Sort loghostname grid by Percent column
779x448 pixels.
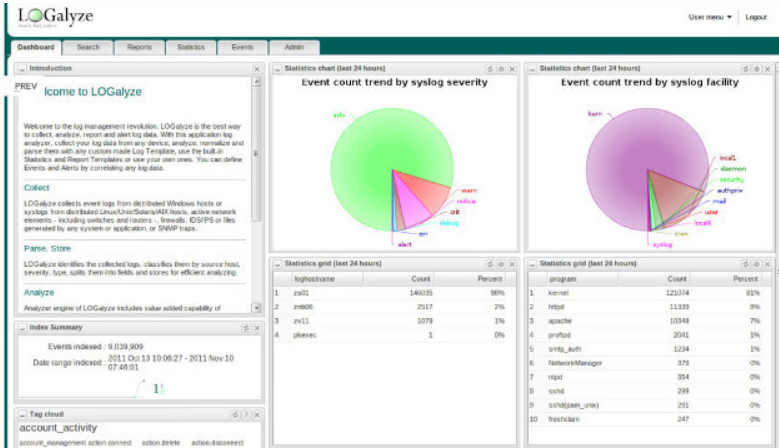(470, 279)
